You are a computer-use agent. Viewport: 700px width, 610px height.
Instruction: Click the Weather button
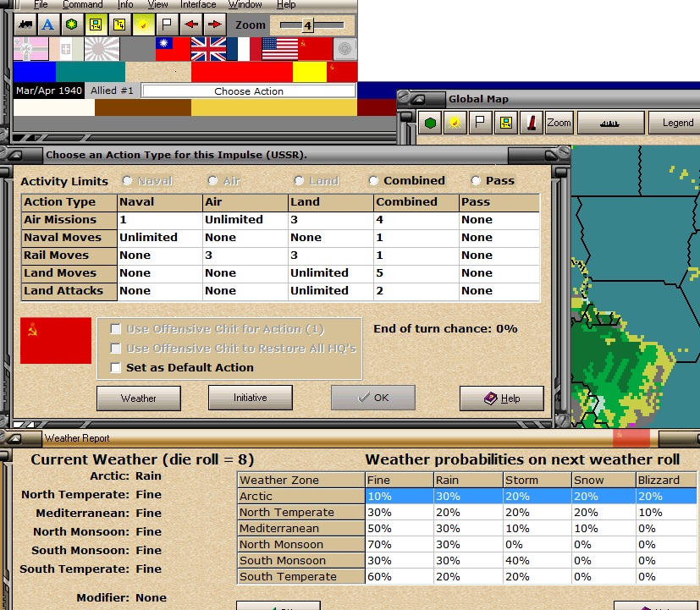pyautogui.click(x=139, y=398)
